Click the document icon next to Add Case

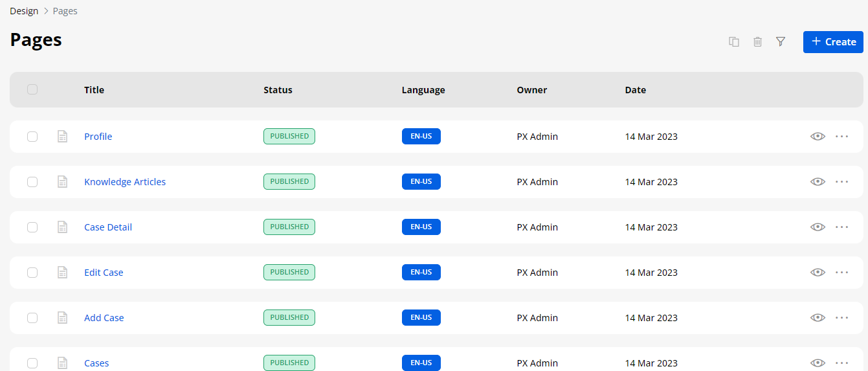(63, 318)
